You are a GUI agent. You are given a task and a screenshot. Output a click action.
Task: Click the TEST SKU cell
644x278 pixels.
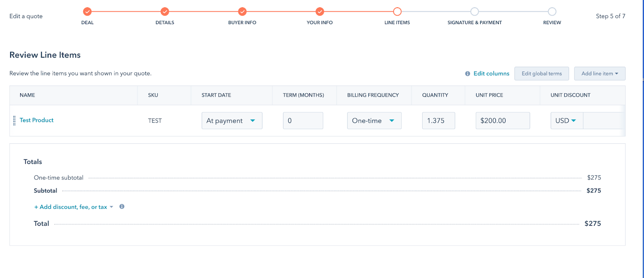click(x=155, y=121)
